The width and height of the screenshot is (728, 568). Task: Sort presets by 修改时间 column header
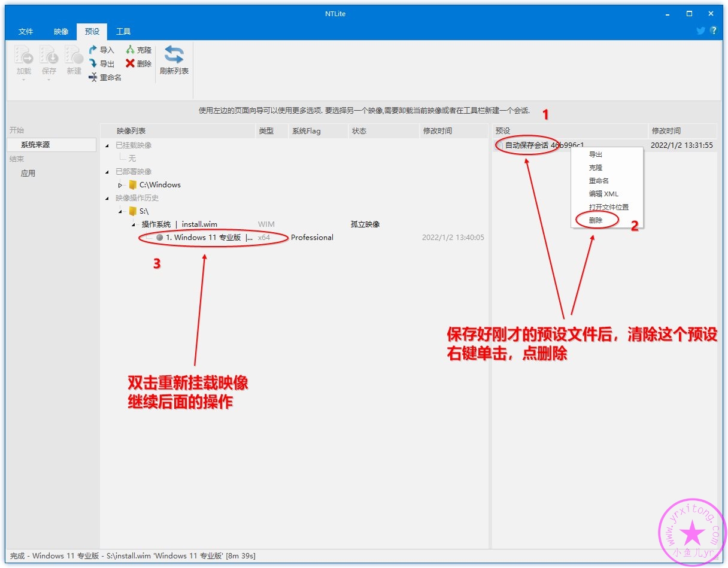[x=682, y=131]
